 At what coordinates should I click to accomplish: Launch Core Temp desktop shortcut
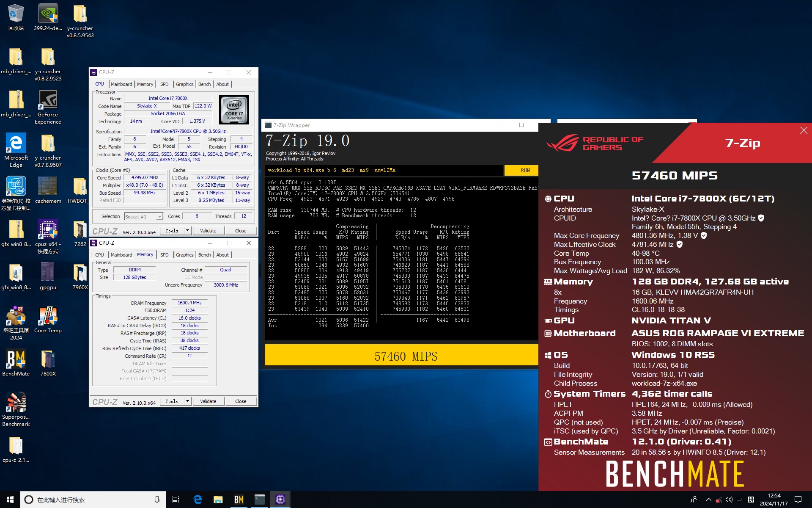click(x=48, y=320)
